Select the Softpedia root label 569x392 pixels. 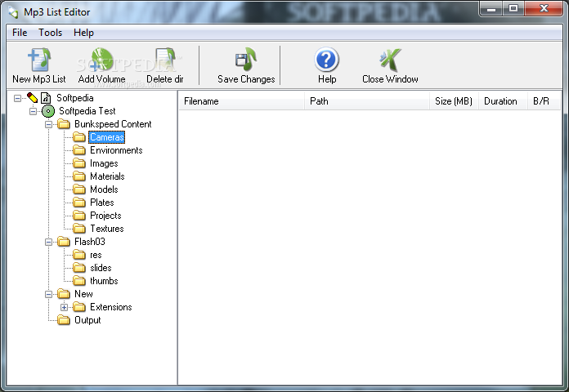[75, 98]
